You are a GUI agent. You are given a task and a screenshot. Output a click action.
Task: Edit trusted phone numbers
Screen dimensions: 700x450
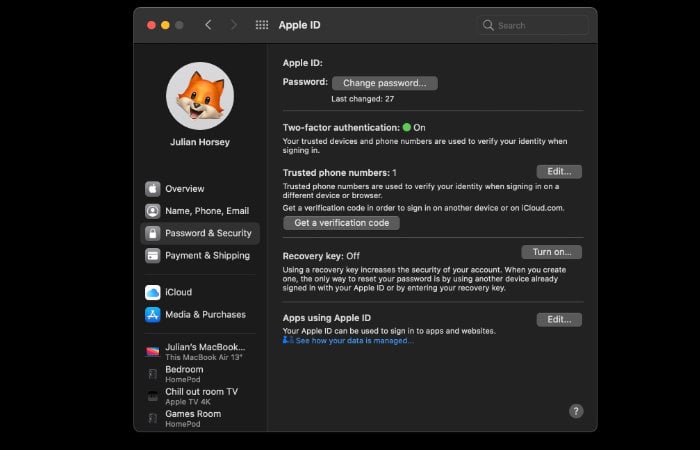[559, 171]
